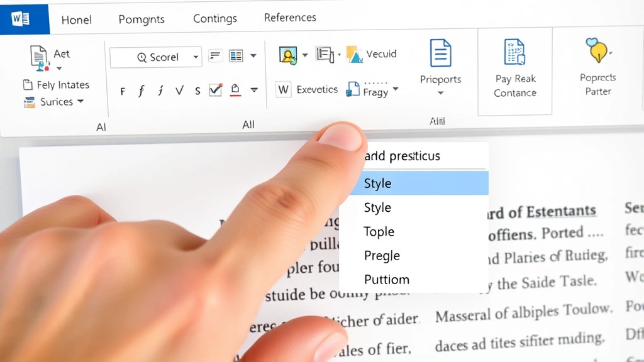Toggle bold formatting with the F icon

[x=123, y=90]
